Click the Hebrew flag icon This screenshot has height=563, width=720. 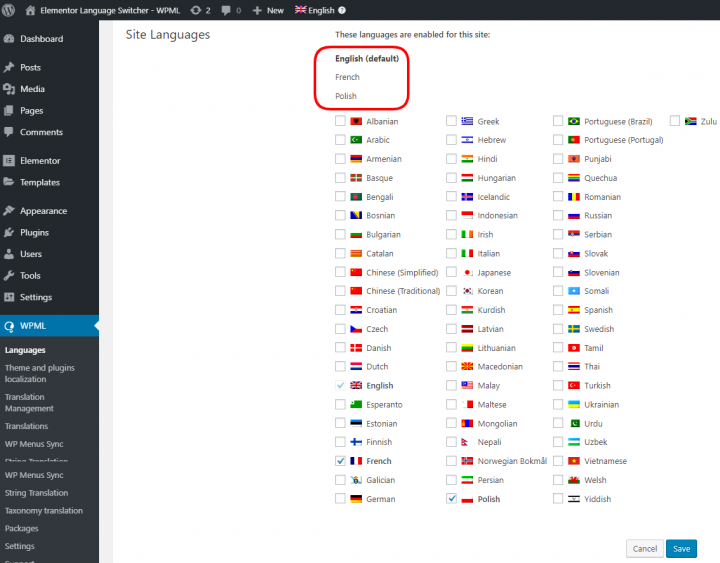[467, 140]
